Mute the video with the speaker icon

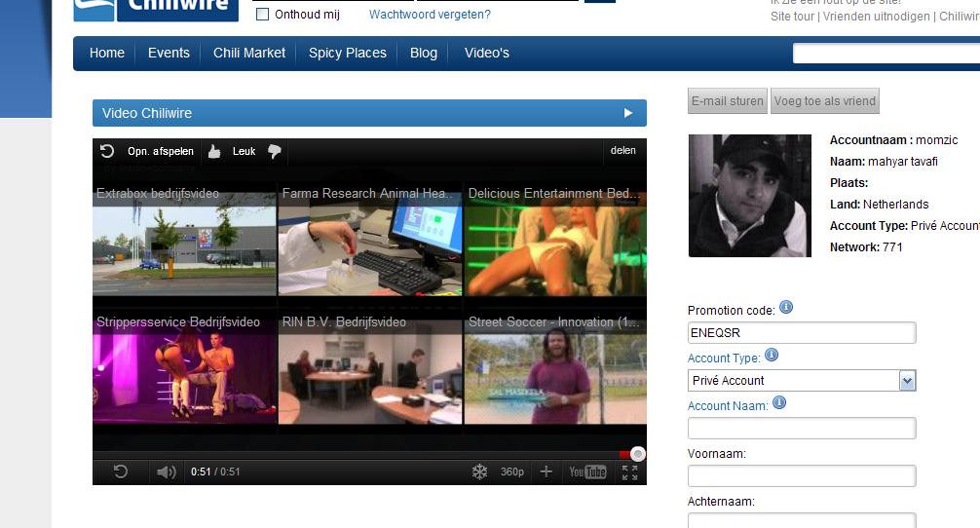[x=167, y=471]
